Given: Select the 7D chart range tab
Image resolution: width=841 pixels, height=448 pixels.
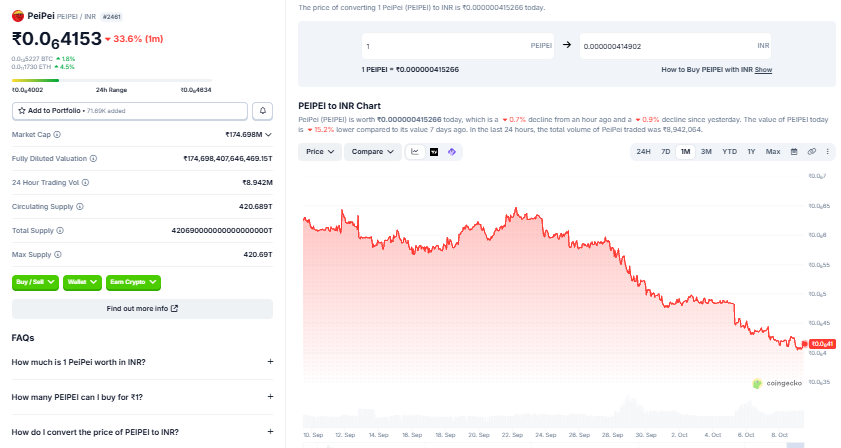Looking at the screenshot, I should click(x=666, y=152).
